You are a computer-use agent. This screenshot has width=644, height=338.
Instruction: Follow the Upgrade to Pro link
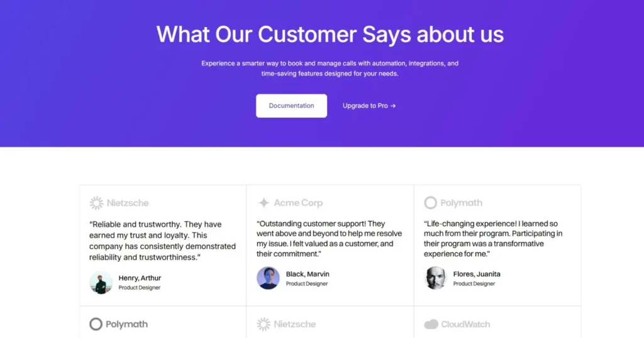click(x=369, y=106)
